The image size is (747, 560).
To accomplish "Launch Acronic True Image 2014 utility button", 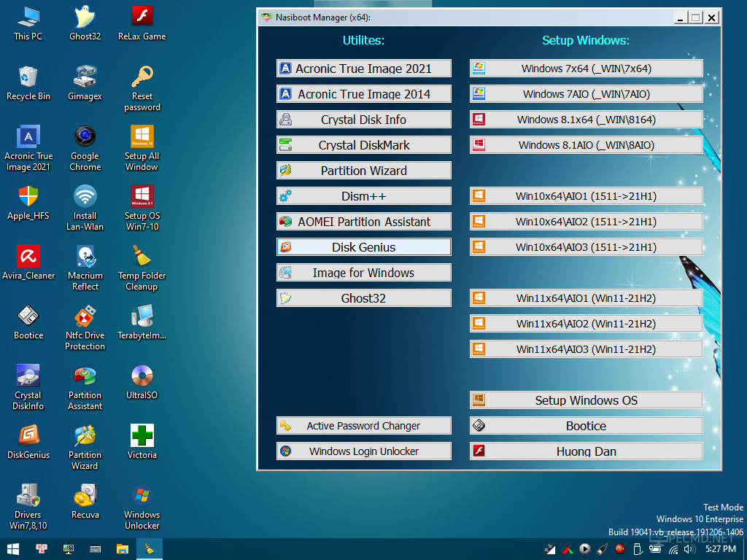I will pos(363,94).
